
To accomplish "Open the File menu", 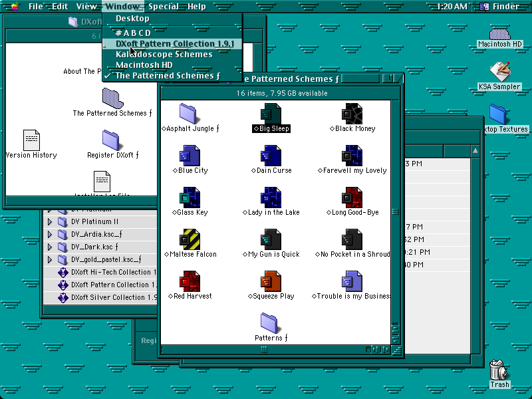I will click(x=36, y=7).
